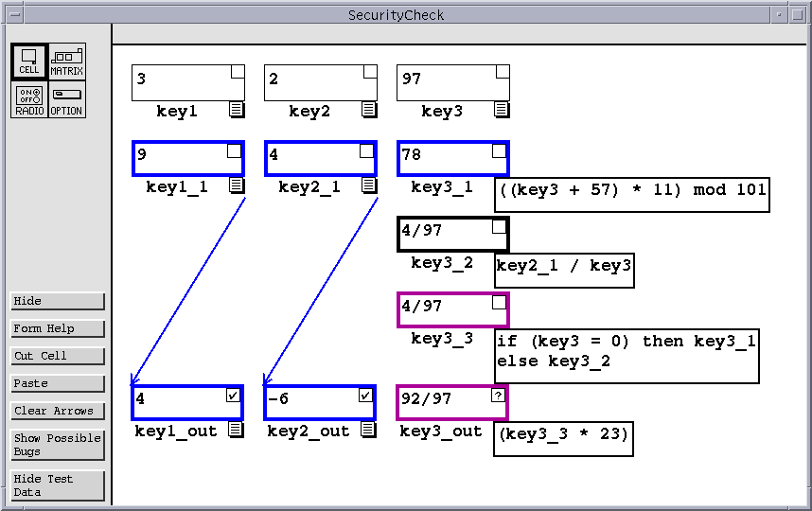Click formula icon beside key3 label

coord(502,110)
